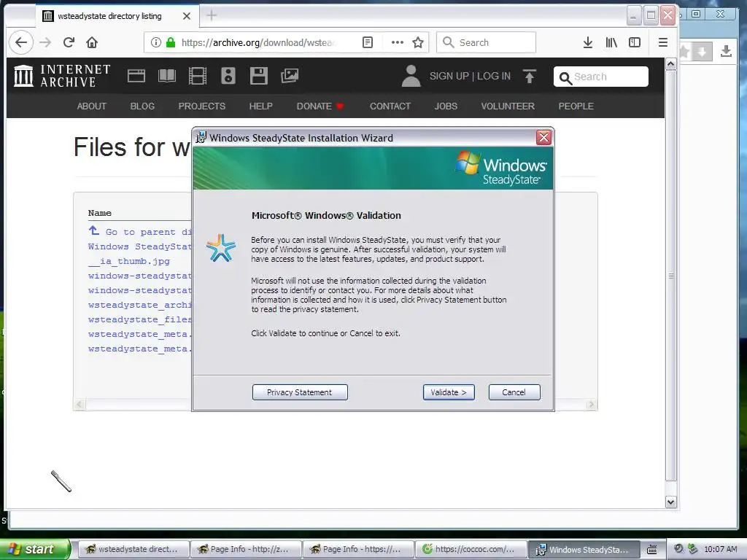Click the user avatar icon
This screenshot has width=747, height=560.
pyautogui.click(x=411, y=76)
